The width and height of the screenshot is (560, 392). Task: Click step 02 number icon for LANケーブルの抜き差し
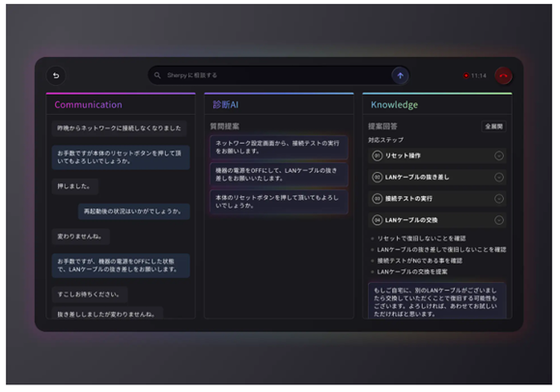[x=378, y=177]
